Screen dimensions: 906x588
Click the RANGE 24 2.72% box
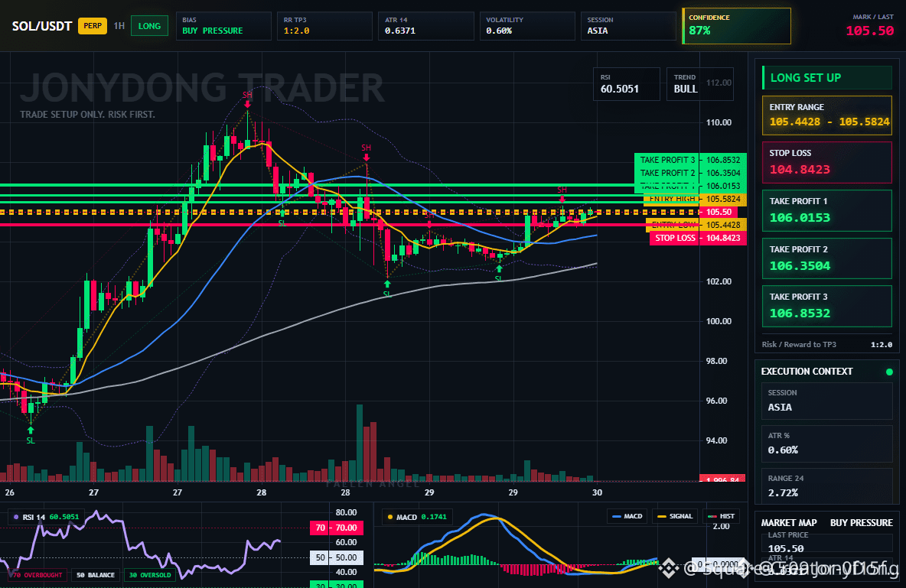coord(827,486)
